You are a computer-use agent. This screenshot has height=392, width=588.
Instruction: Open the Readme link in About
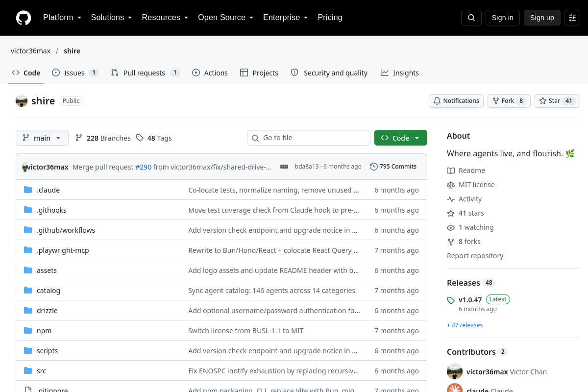(466, 171)
